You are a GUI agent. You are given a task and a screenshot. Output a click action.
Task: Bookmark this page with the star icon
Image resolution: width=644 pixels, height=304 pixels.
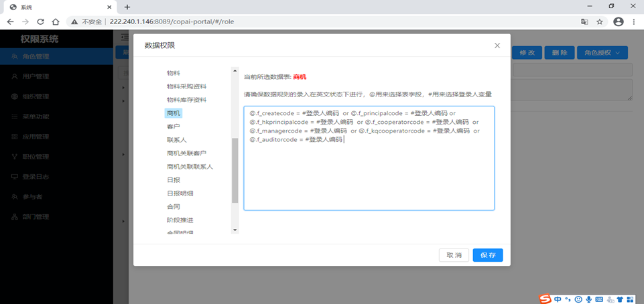pyautogui.click(x=600, y=21)
